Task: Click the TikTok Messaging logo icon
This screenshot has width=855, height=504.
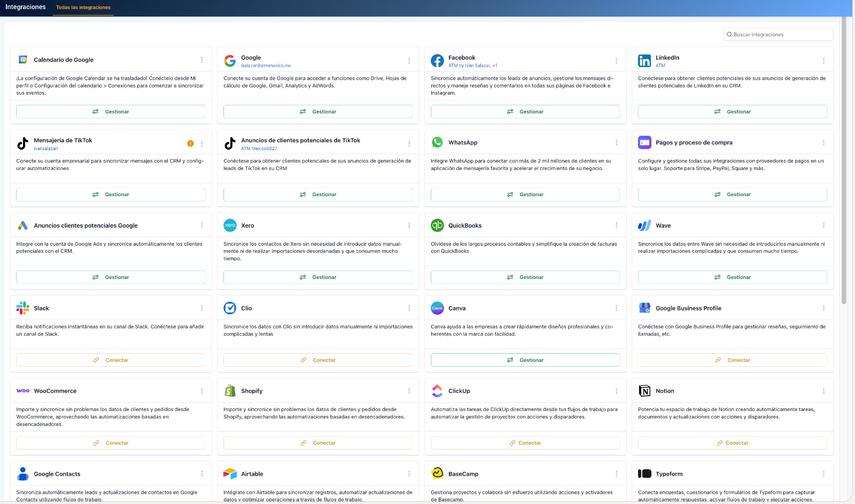Action: coord(22,143)
